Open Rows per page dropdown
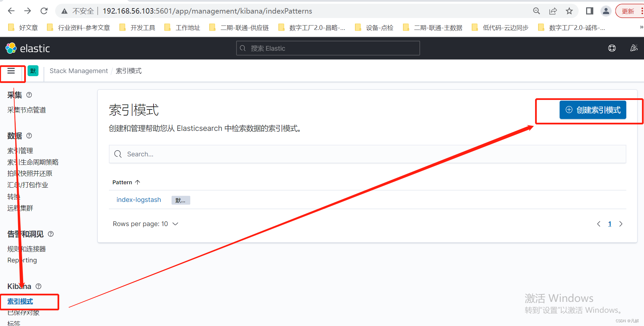Viewport: 644px width, 326px height. pos(145,224)
